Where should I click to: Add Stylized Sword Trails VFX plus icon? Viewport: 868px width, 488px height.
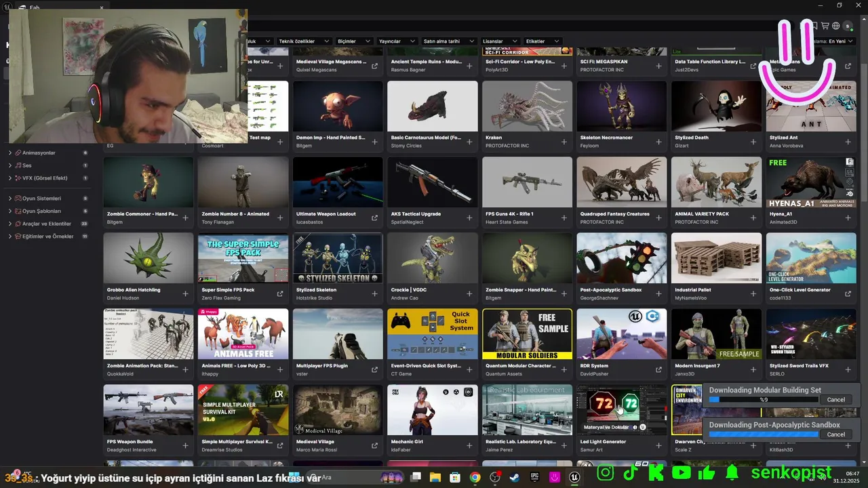coord(848,370)
